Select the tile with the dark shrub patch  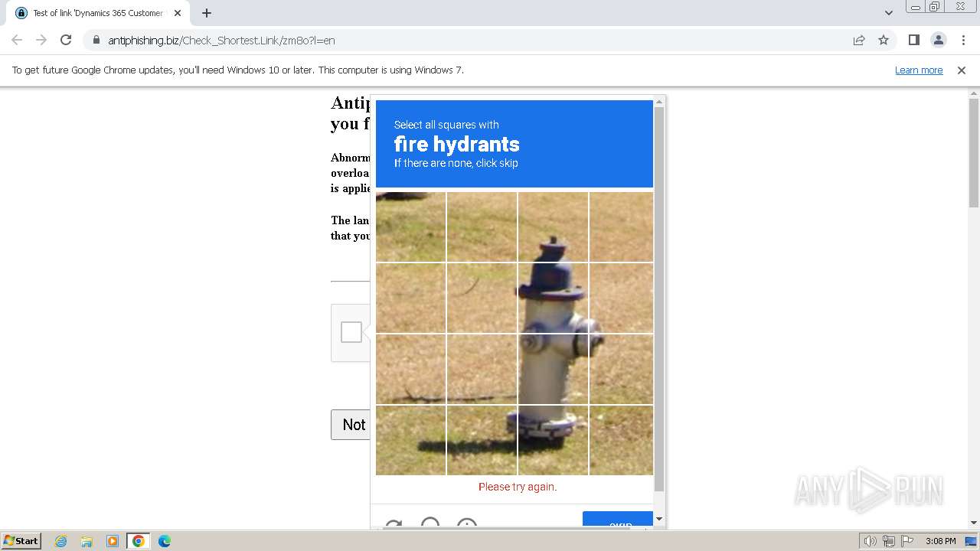(410, 227)
